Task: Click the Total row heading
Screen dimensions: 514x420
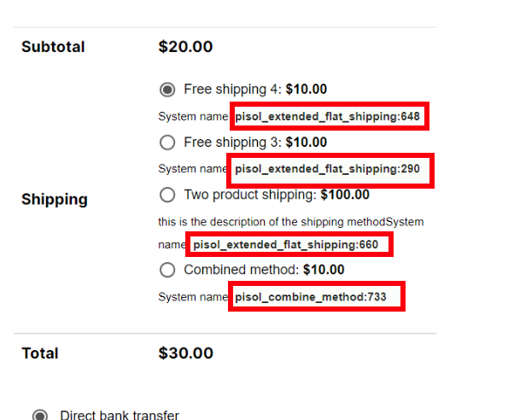Action: 40,353
